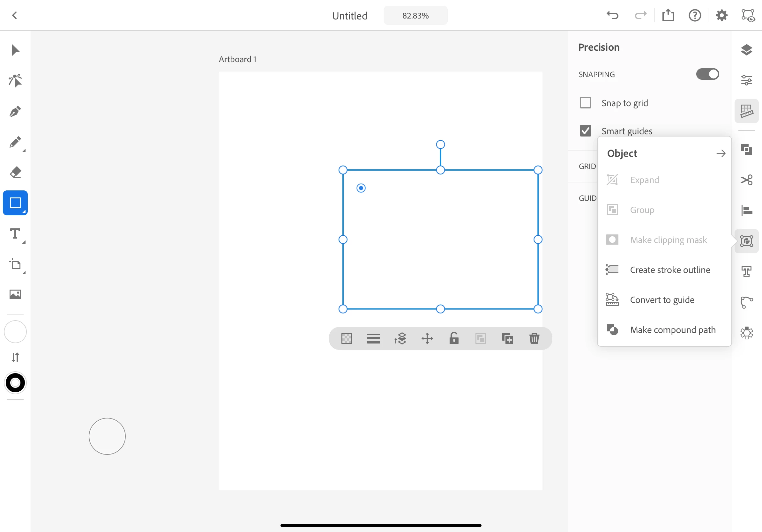Choose Make compound path
The height and width of the screenshot is (532, 762).
click(x=672, y=330)
